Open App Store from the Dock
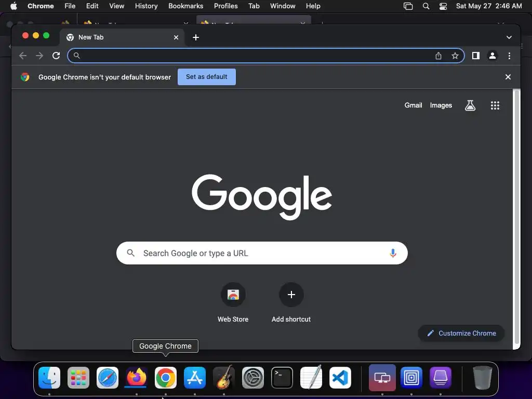The height and width of the screenshot is (399, 532). (x=195, y=378)
